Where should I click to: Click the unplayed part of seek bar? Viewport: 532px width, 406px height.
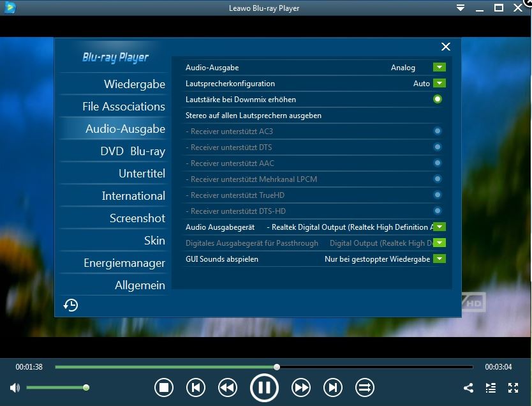[x=376, y=367]
